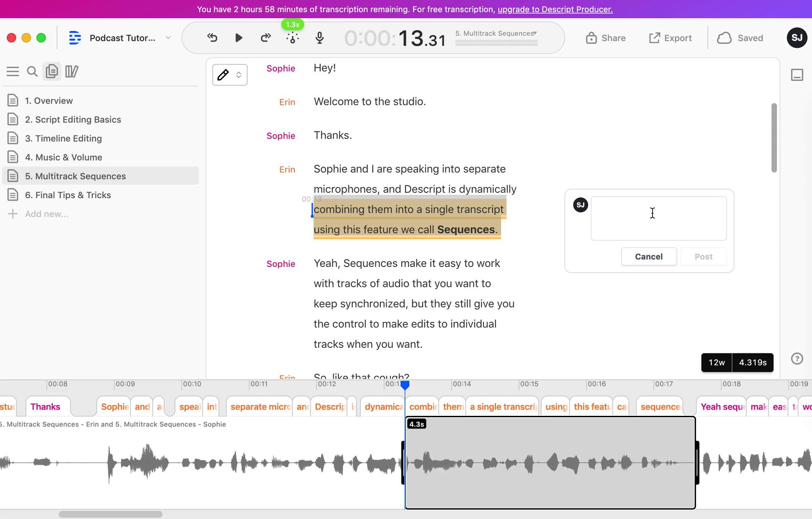
Task: Click the upgrade to Descript Producer link
Action: tap(555, 9)
